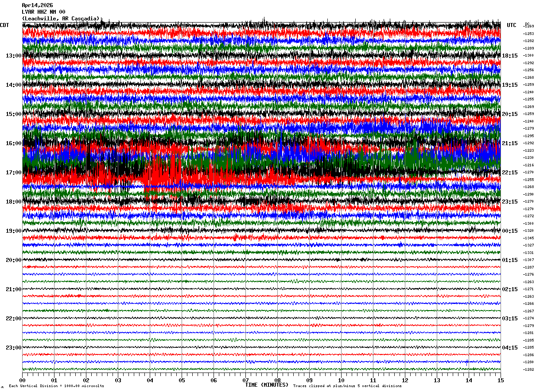Click DC offset value '-1289'

click(x=528, y=48)
